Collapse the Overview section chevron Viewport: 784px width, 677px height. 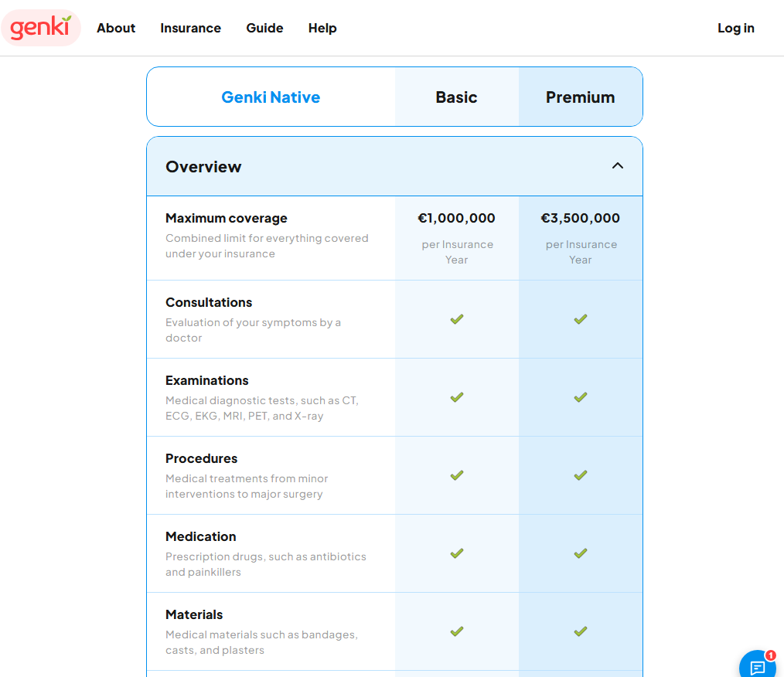coord(618,166)
